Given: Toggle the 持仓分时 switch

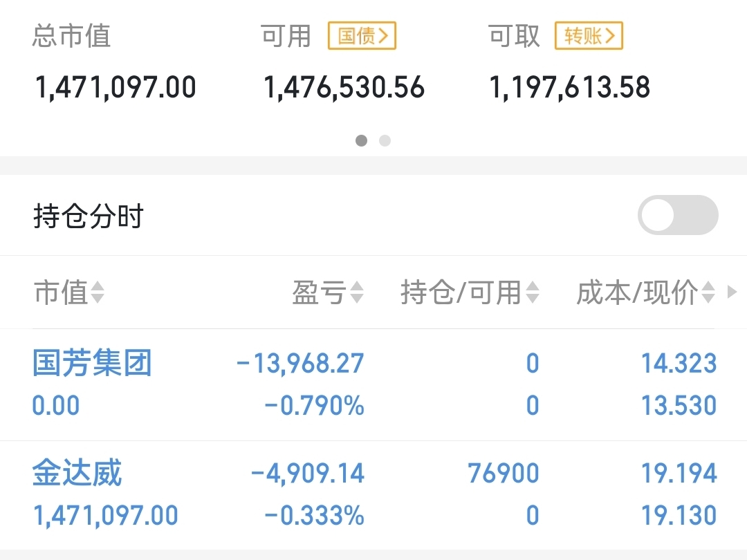Looking at the screenshot, I should pyautogui.click(x=678, y=215).
